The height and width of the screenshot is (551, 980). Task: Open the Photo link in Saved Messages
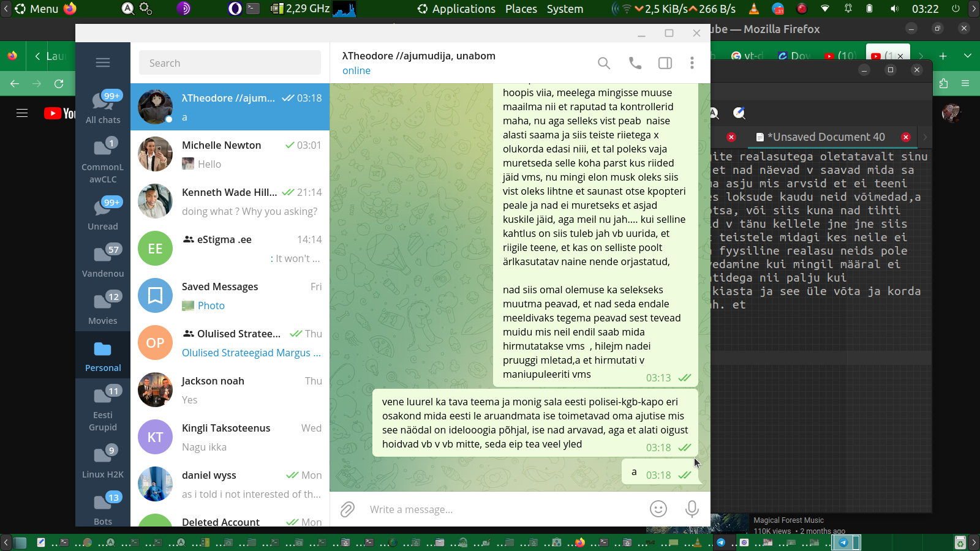pos(211,305)
